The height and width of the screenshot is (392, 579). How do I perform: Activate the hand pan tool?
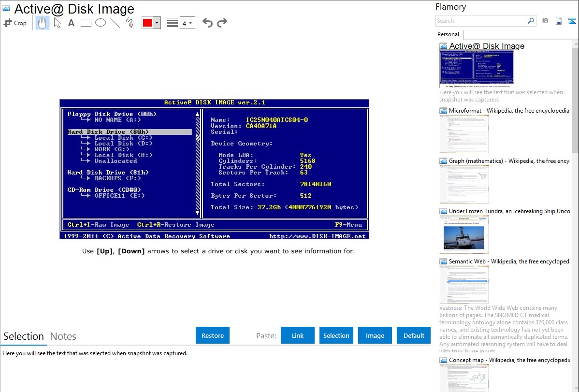pos(43,23)
